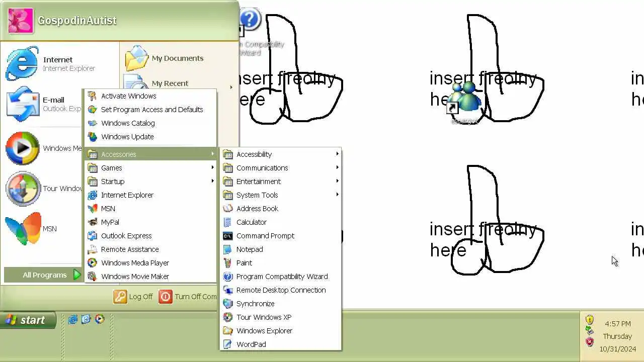644x362 pixels.
Task: Open MyPal browser entry
Action: click(151, 222)
